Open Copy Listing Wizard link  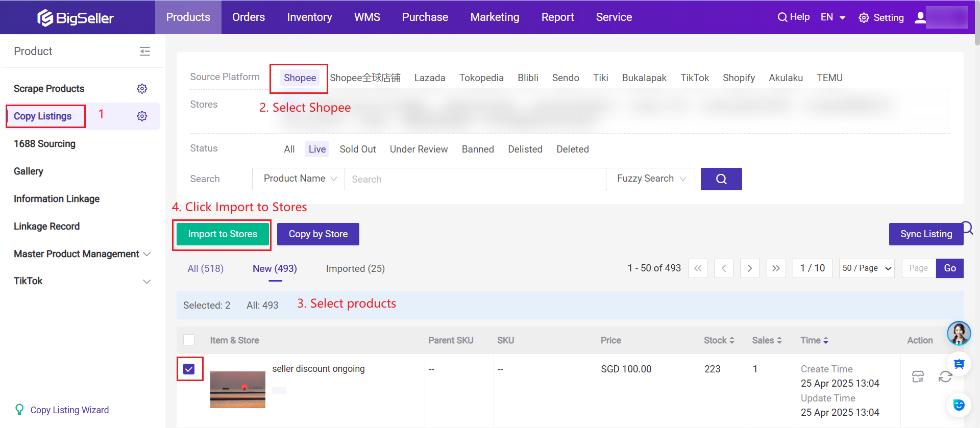[x=69, y=410]
